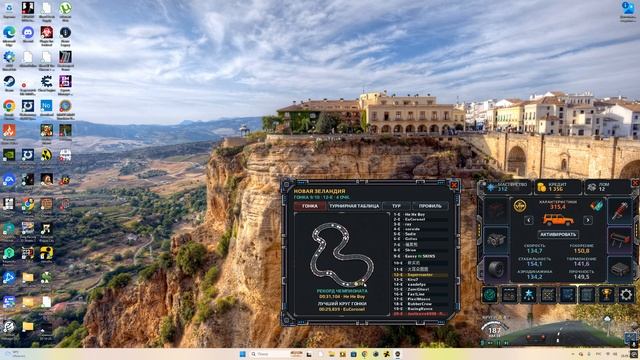Click the mastery star icon

[491, 187]
